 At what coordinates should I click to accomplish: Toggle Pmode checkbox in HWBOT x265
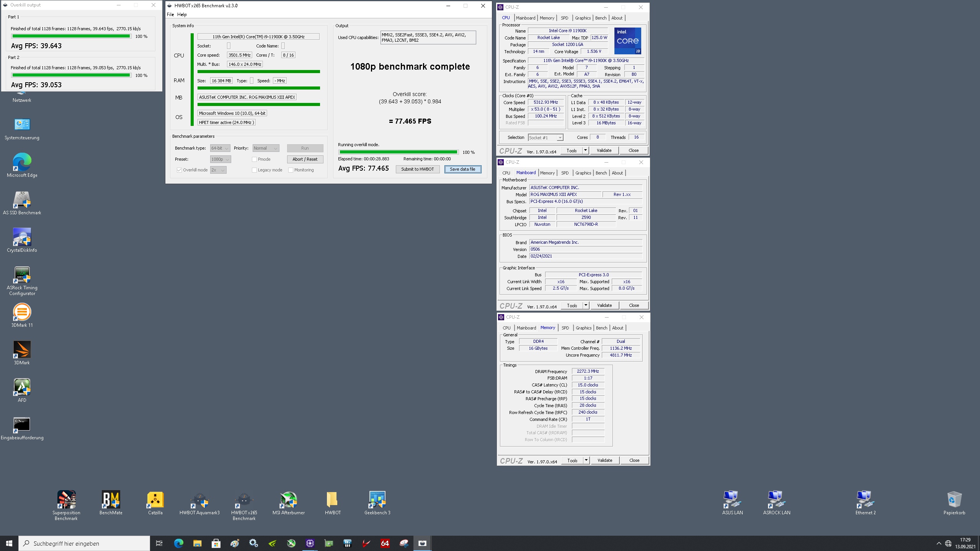254,159
